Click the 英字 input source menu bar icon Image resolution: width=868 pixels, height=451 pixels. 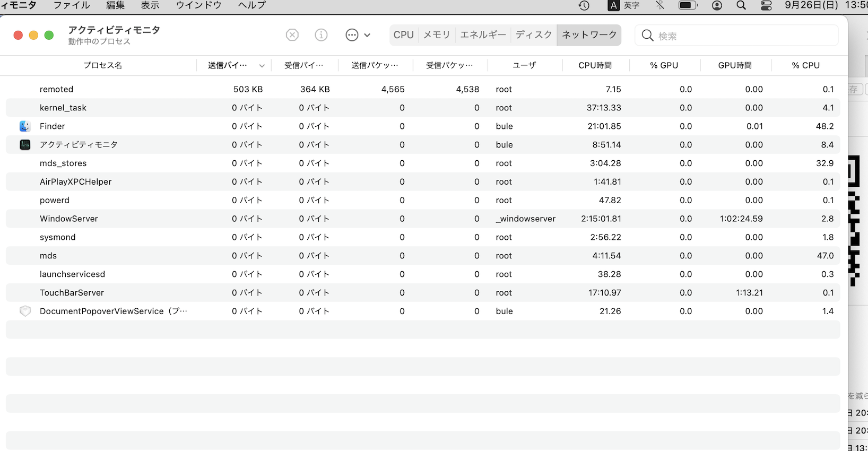[x=623, y=5]
